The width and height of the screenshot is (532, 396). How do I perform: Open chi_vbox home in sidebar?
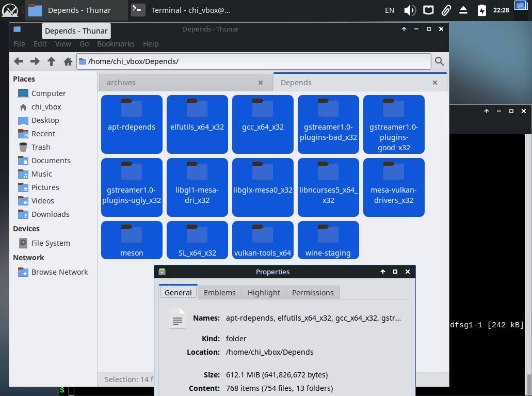point(46,107)
